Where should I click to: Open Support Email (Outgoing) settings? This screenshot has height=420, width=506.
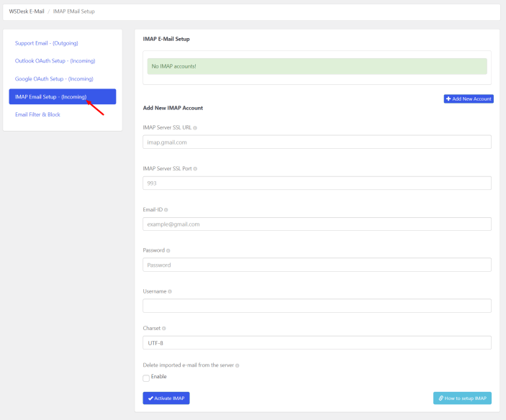pos(47,43)
